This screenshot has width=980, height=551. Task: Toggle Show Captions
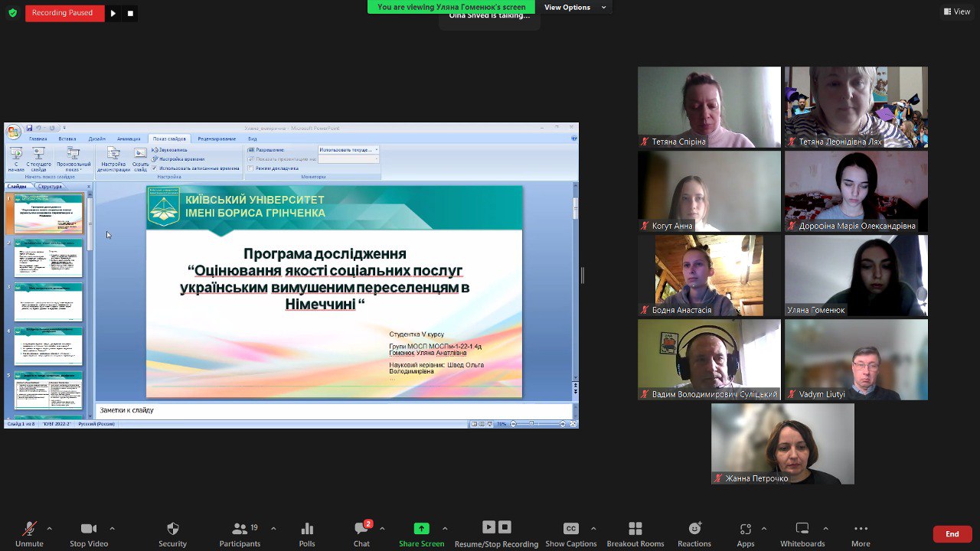[570, 529]
